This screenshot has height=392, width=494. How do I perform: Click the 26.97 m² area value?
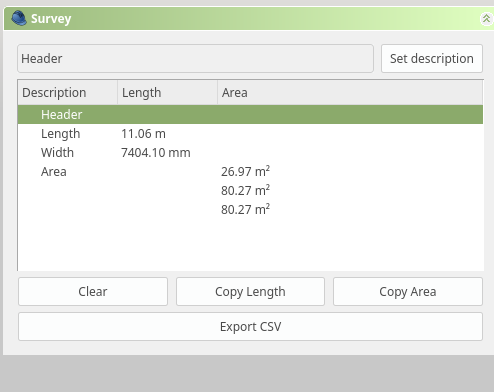point(245,171)
